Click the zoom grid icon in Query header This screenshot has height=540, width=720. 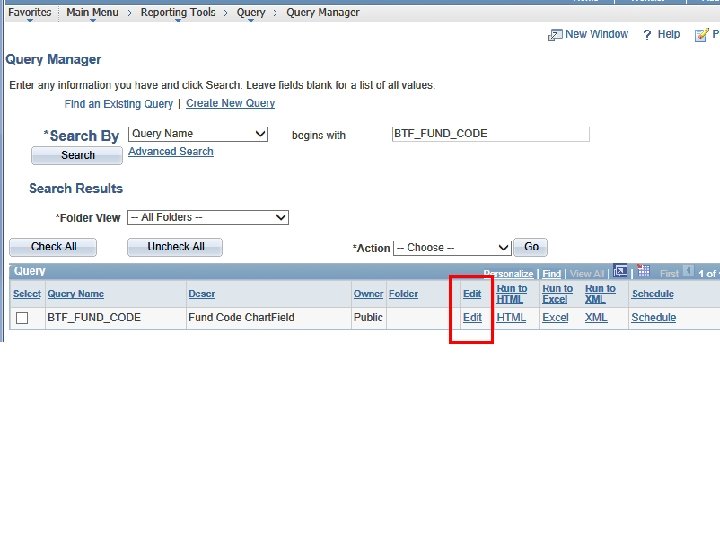click(x=620, y=271)
